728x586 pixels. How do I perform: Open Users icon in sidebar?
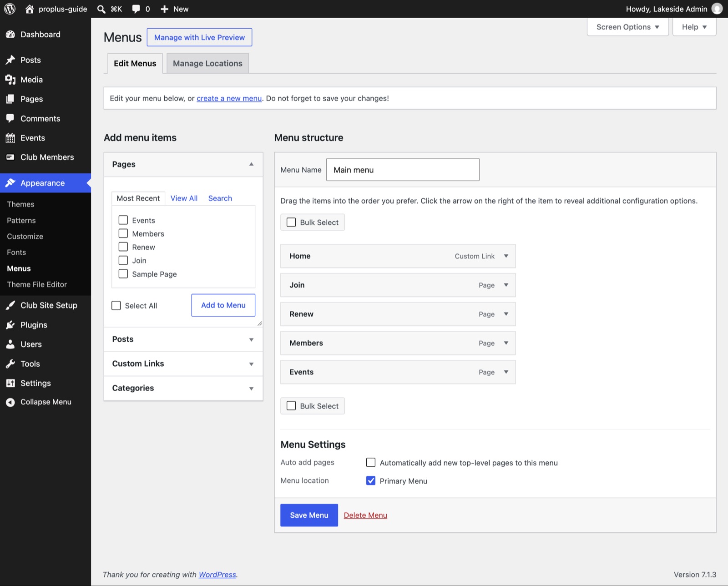10,344
